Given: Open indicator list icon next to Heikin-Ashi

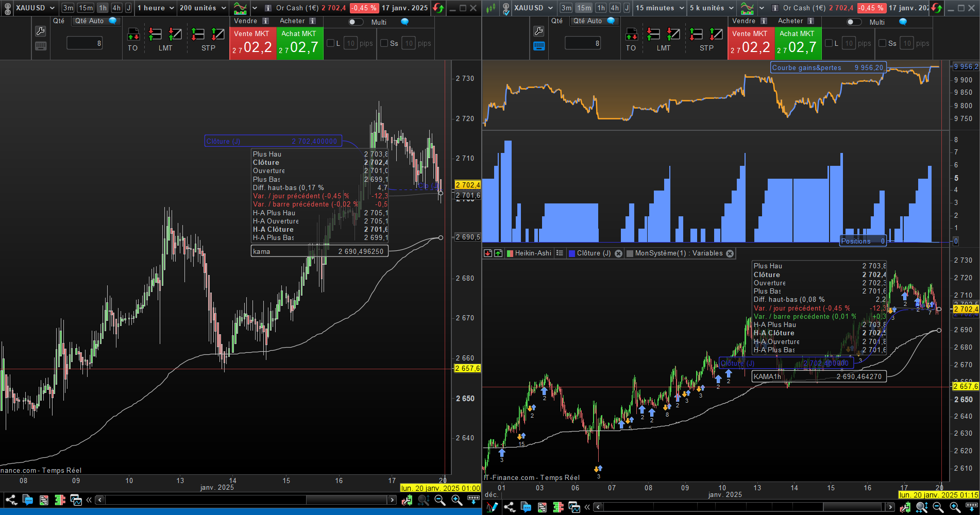Looking at the screenshot, I should click(560, 253).
